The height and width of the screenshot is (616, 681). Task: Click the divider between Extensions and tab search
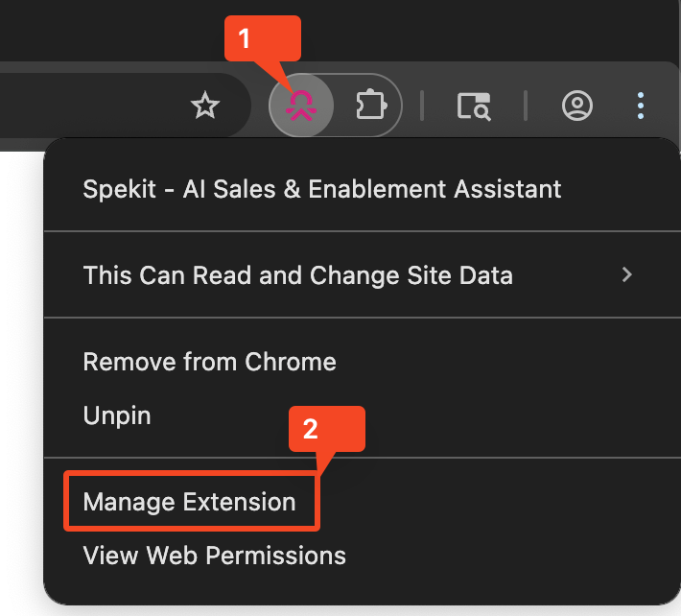click(422, 106)
